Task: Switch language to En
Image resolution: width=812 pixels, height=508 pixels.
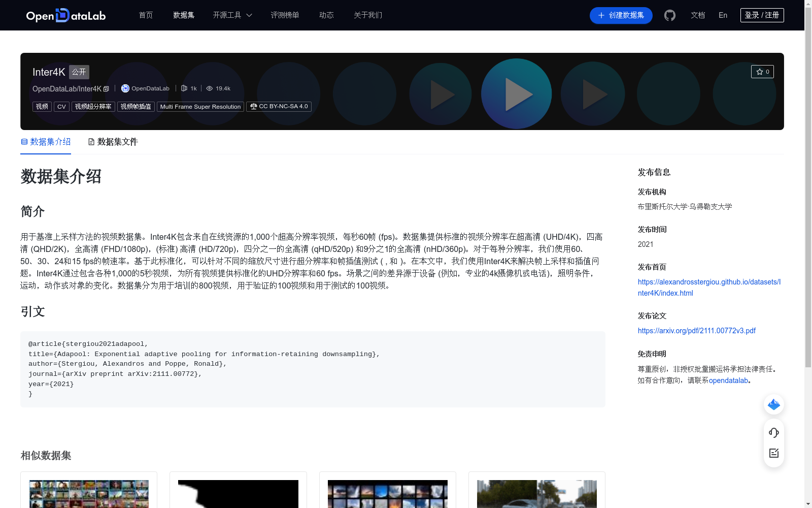Action: pos(723,15)
